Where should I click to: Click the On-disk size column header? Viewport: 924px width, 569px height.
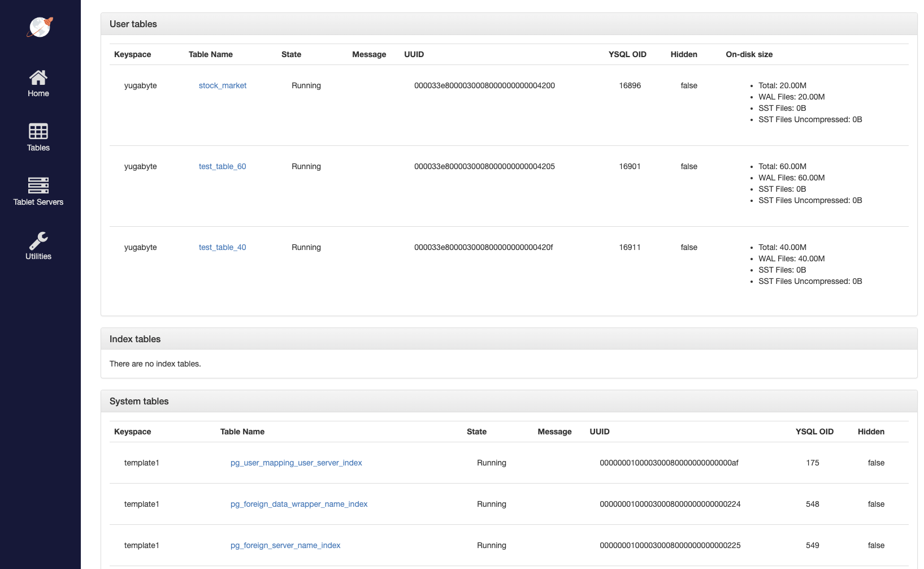[749, 55]
